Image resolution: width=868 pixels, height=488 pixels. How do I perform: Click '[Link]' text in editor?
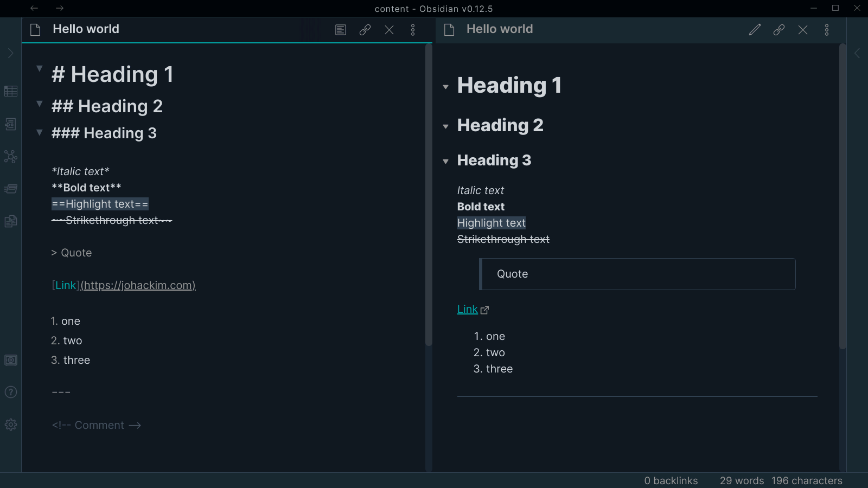[66, 285]
